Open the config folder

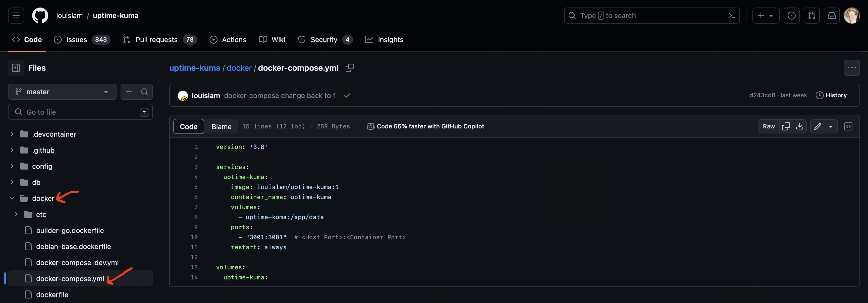(x=42, y=166)
